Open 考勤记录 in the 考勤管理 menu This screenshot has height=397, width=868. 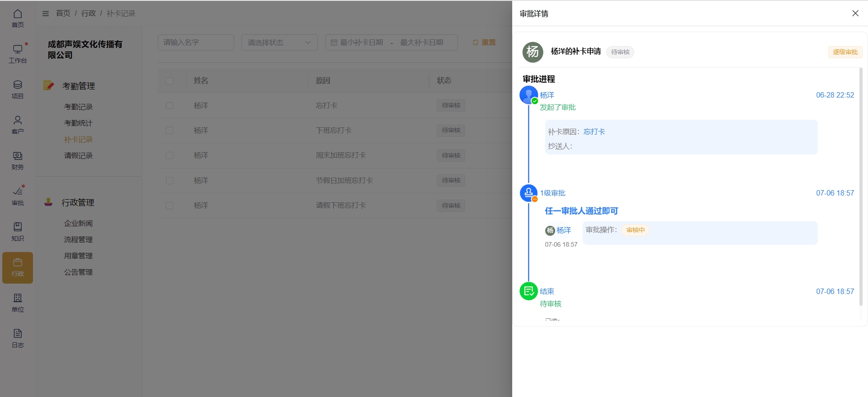point(78,107)
